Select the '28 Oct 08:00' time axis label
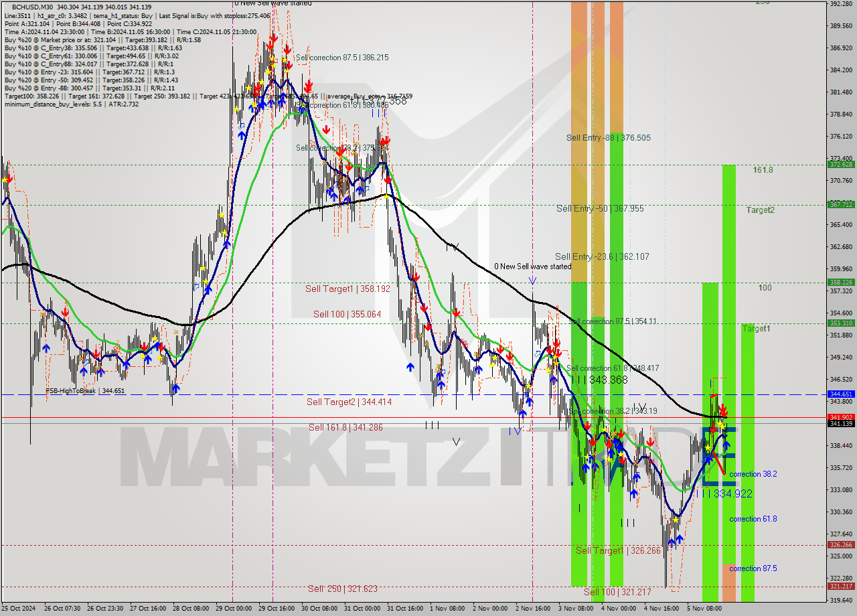 [x=191, y=609]
